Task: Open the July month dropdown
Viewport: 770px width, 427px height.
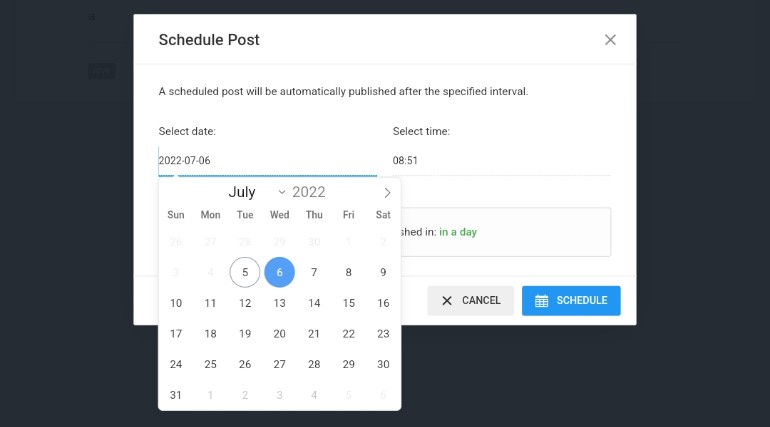Action: 257,192
